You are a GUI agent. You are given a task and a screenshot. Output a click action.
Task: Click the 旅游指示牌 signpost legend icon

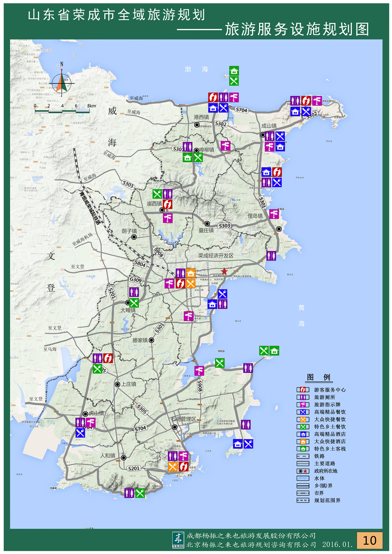click(x=303, y=405)
